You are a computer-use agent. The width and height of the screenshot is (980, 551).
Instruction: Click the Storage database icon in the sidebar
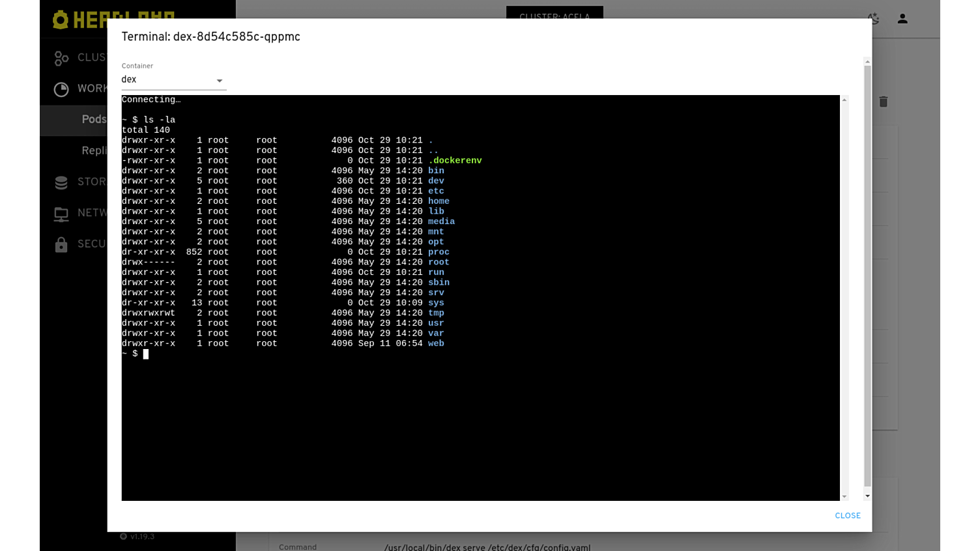pos(61,182)
